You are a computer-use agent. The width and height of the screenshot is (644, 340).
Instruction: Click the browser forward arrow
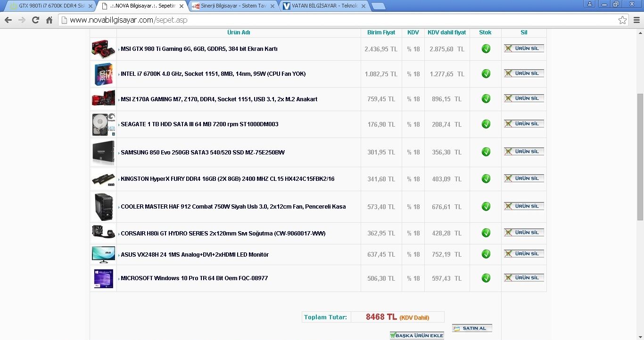coord(22,20)
